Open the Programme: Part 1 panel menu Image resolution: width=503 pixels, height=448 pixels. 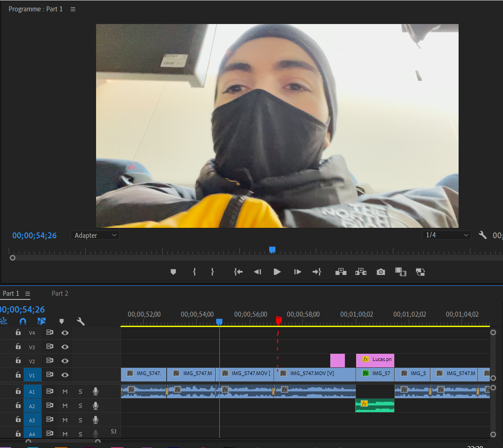click(73, 9)
